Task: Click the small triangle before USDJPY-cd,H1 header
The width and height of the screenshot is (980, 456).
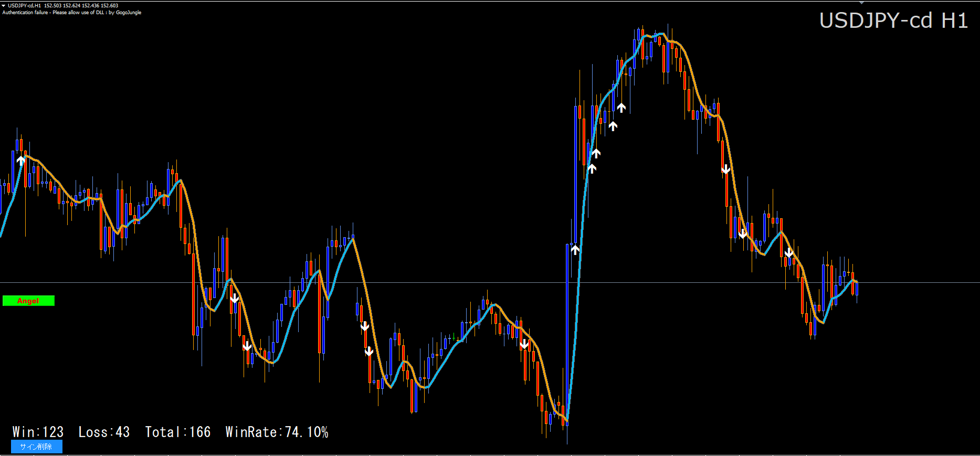Action: (x=4, y=6)
